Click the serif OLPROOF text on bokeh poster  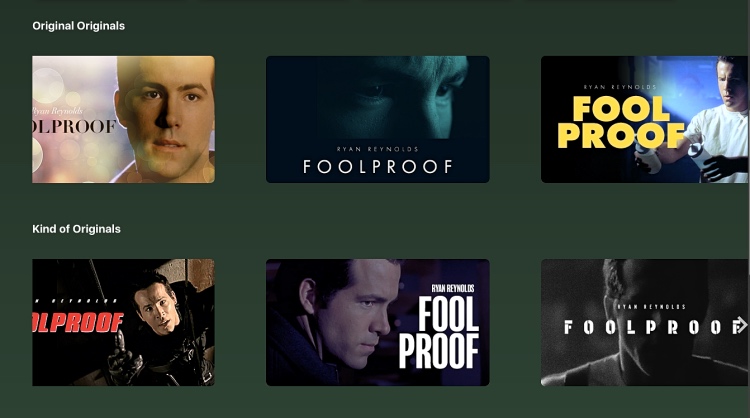pos(74,127)
